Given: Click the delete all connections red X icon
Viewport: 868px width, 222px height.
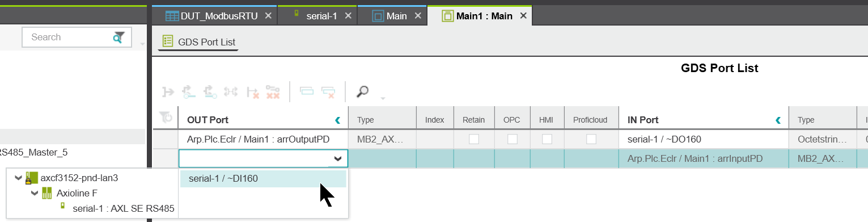Looking at the screenshot, I should pyautogui.click(x=273, y=91).
